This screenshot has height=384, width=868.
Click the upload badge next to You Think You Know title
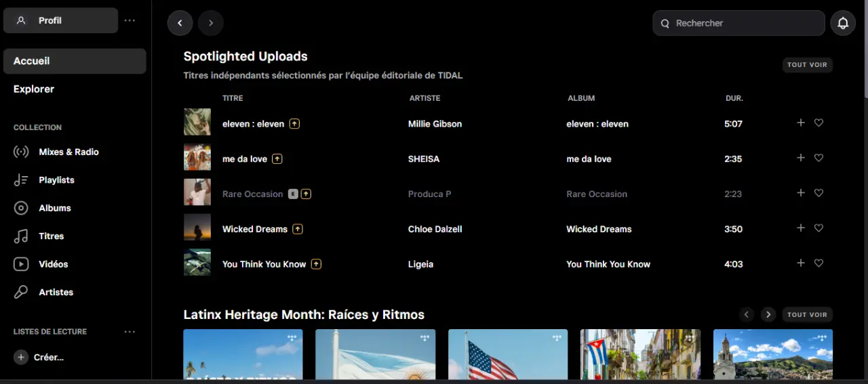point(316,264)
